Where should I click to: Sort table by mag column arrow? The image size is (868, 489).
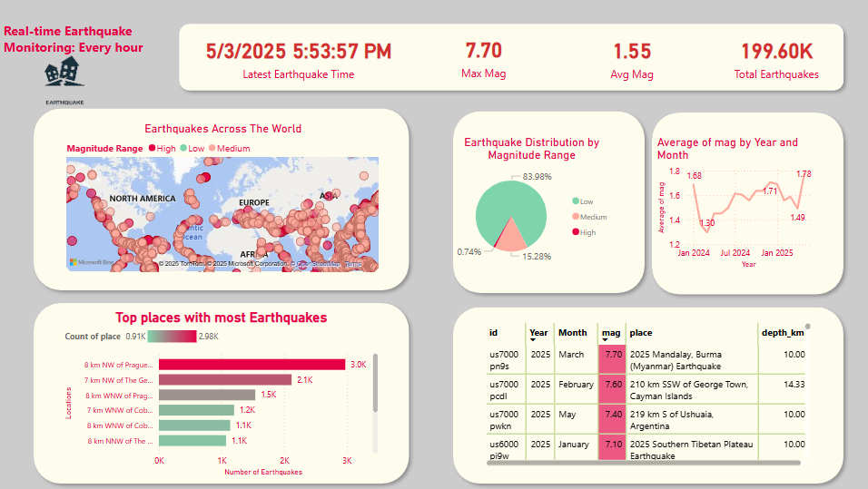coord(606,341)
